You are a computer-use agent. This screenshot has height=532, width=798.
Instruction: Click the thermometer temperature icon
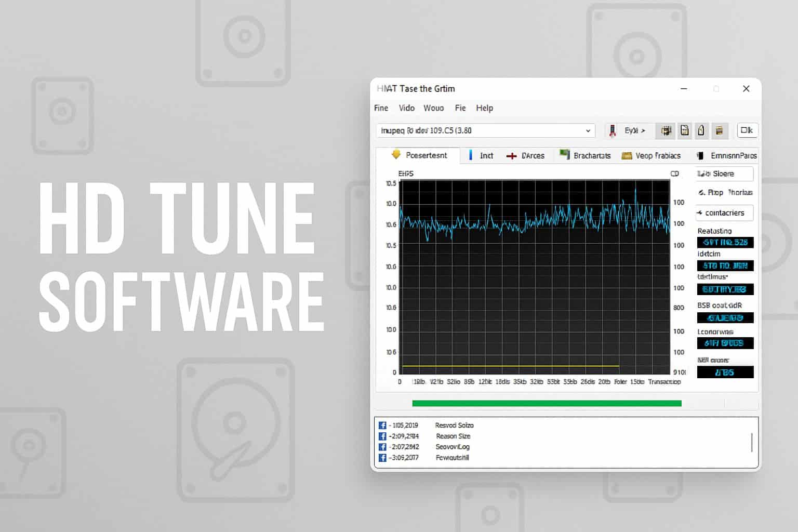[x=613, y=130]
